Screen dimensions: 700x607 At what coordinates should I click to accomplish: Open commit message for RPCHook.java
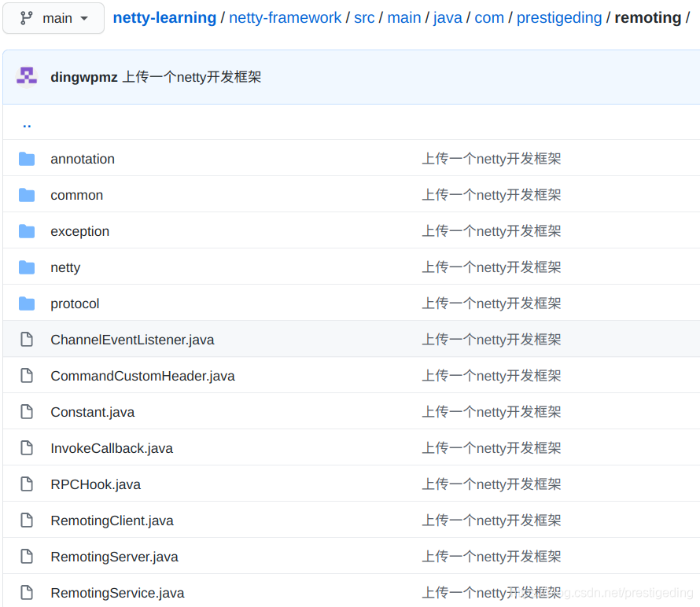click(492, 484)
